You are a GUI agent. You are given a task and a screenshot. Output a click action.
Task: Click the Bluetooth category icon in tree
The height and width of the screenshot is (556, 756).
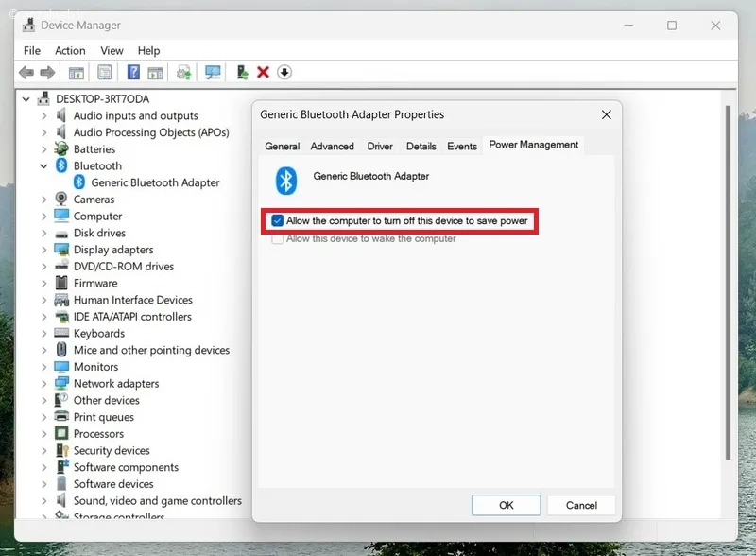point(61,165)
